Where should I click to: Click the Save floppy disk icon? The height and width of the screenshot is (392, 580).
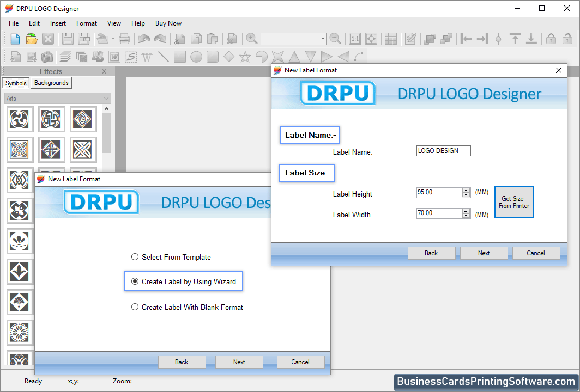[68, 39]
